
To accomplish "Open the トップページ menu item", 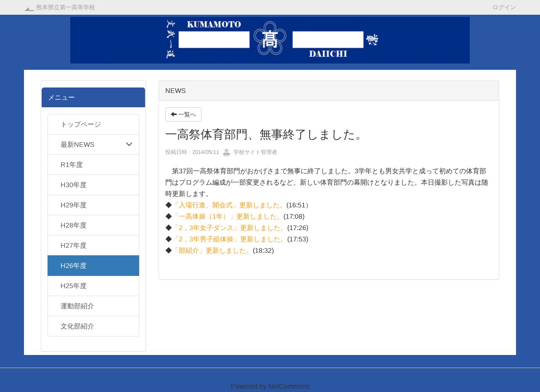I will coord(93,124).
